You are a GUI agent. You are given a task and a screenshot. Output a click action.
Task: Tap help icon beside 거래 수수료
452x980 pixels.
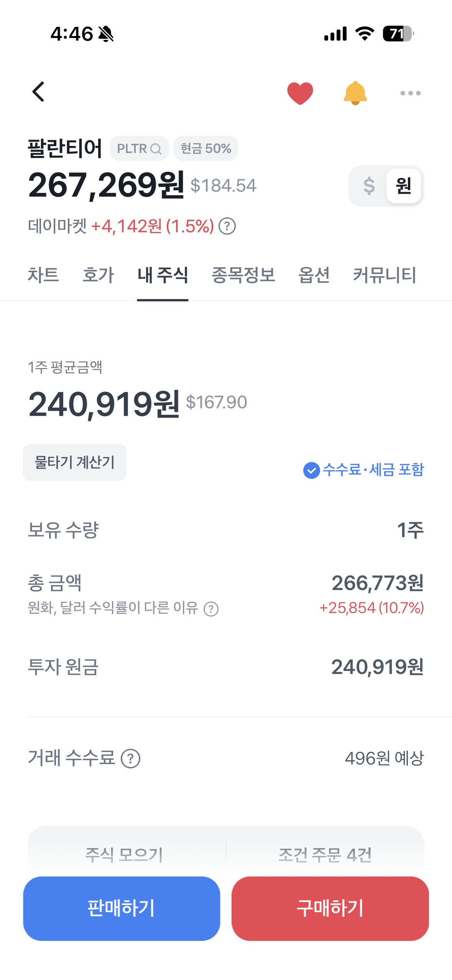point(131,759)
